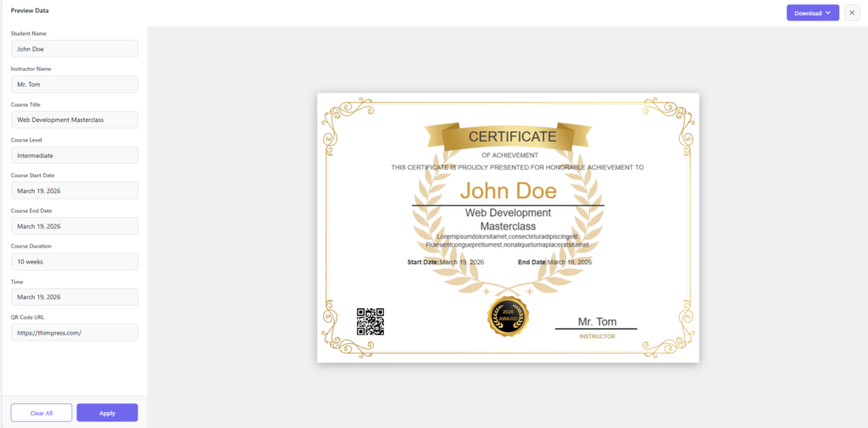Viewport: 868px width, 428px height.
Task: Focus the QR Code URL field
Action: pyautogui.click(x=75, y=332)
